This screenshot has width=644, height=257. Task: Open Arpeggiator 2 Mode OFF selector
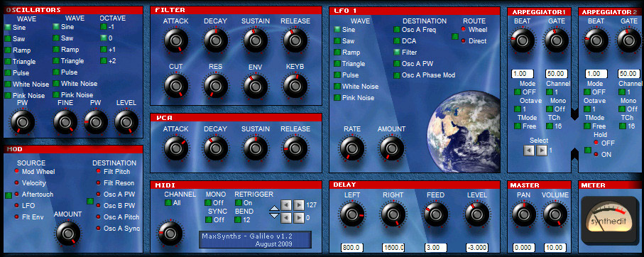[588, 92]
